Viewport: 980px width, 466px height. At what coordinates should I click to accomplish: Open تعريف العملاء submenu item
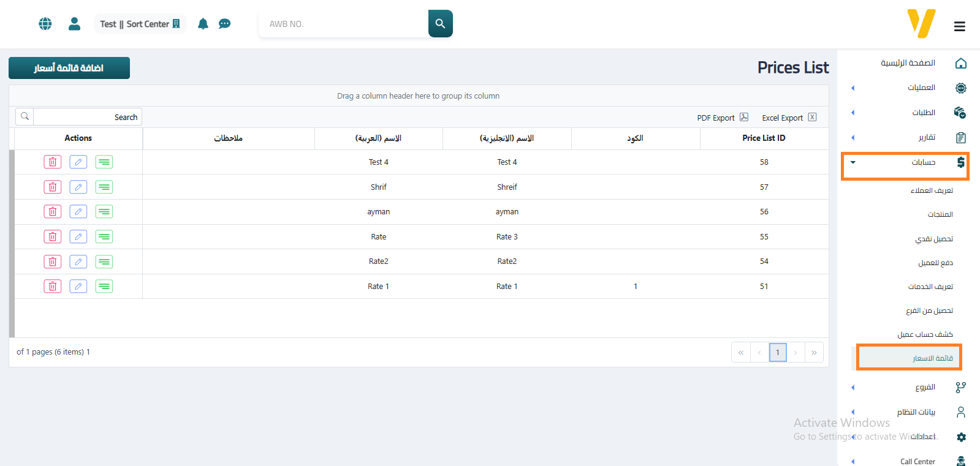[932, 191]
